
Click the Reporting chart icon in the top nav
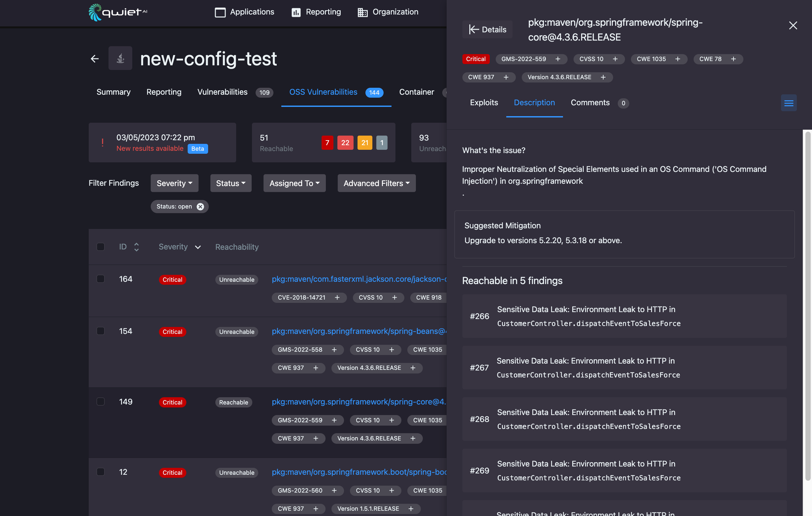pyautogui.click(x=296, y=13)
